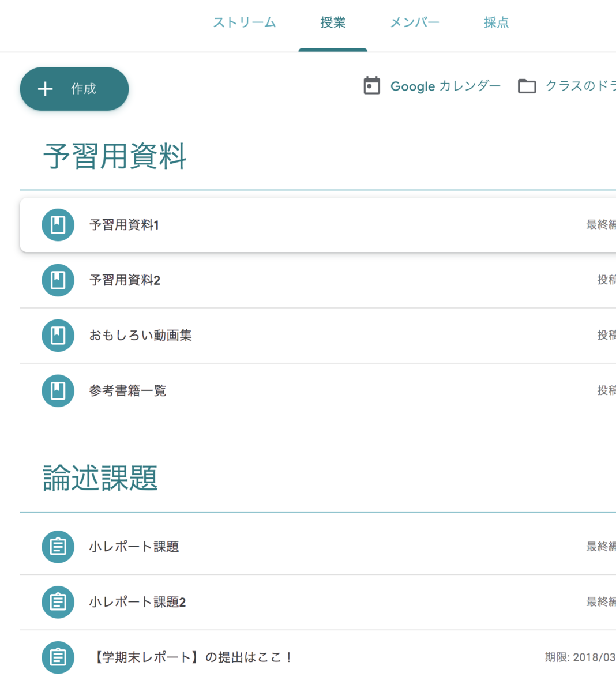
Task: Click the Google カレンダー calendar icon
Action: [x=371, y=85]
